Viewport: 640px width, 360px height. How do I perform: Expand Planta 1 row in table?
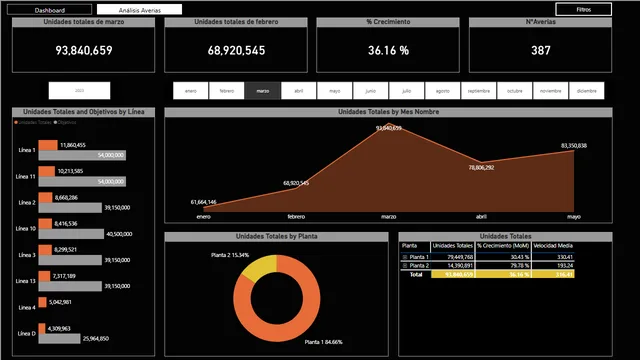[x=404, y=257]
